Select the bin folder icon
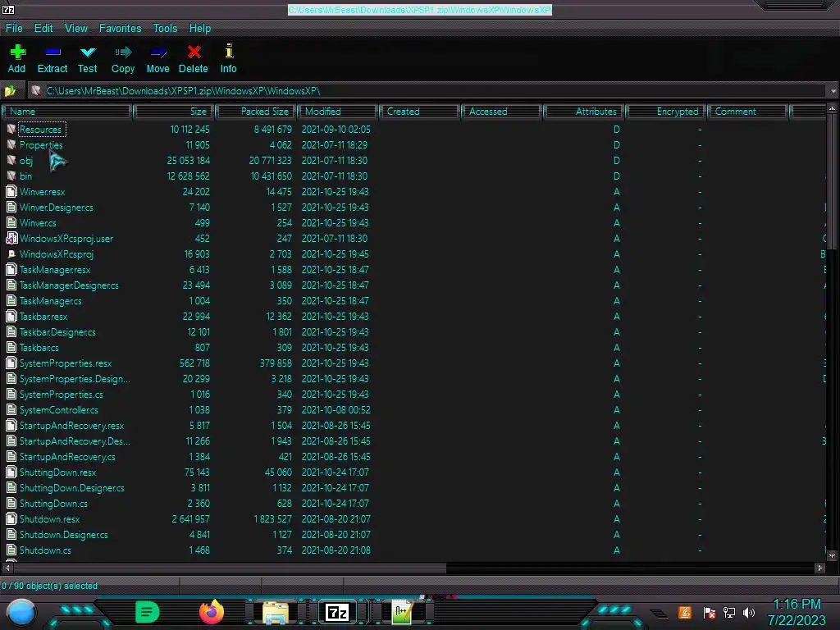Image resolution: width=840 pixels, height=630 pixels. [11, 176]
